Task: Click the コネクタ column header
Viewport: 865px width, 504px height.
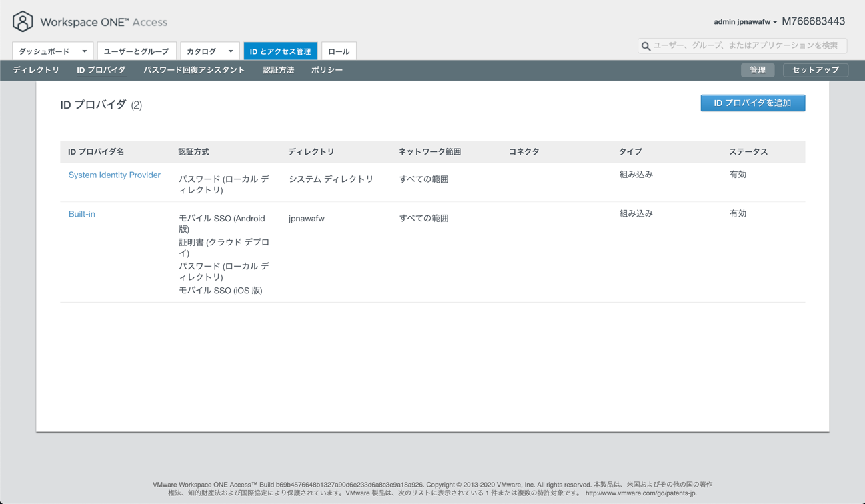Action: (524, 152)
